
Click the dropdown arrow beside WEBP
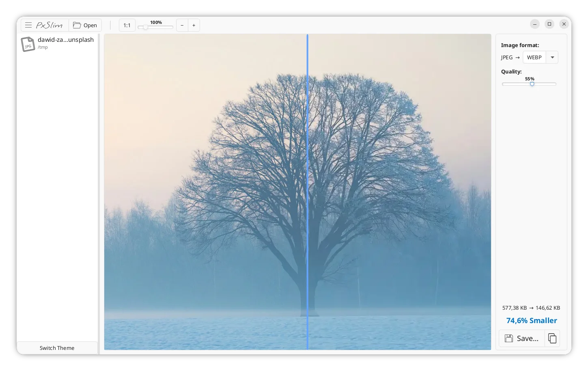click(x=552, y=57)
